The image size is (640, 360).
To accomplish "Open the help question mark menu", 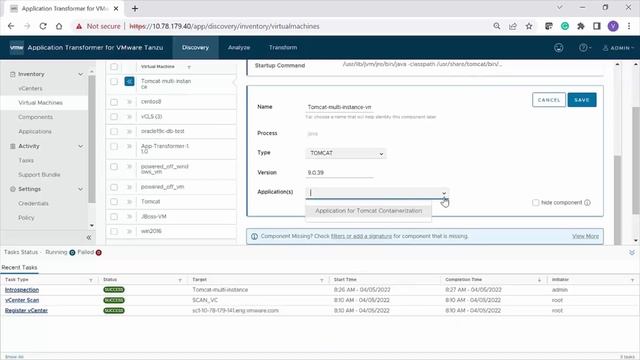I will (585, 48).
